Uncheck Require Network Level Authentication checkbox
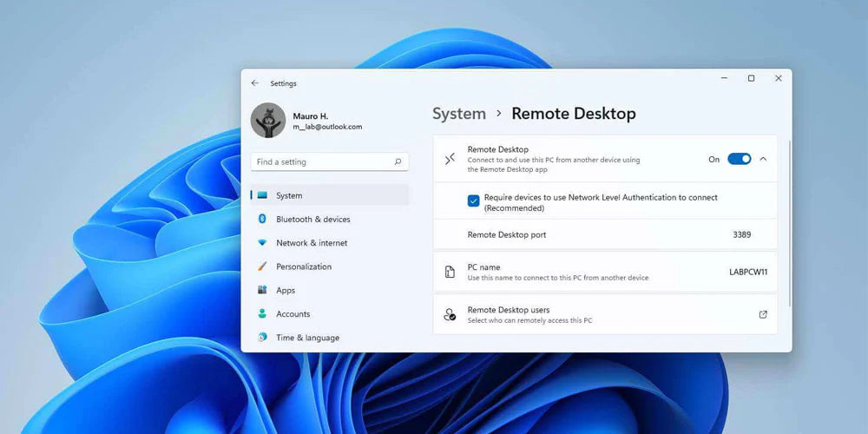 [473, 201]
